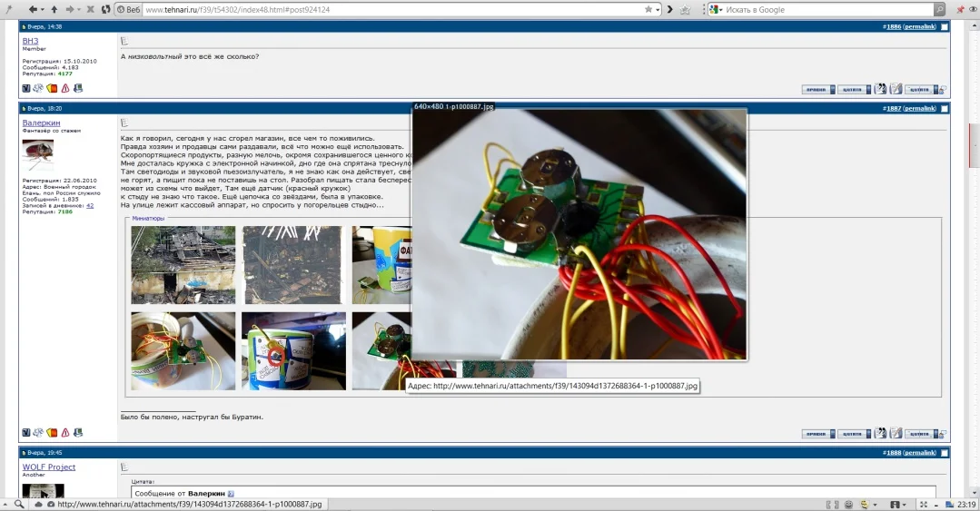Click the 'Искать в Google' search field
This screenshot has height=511, width=980.
pyautogui.click(x=828, y=9)
